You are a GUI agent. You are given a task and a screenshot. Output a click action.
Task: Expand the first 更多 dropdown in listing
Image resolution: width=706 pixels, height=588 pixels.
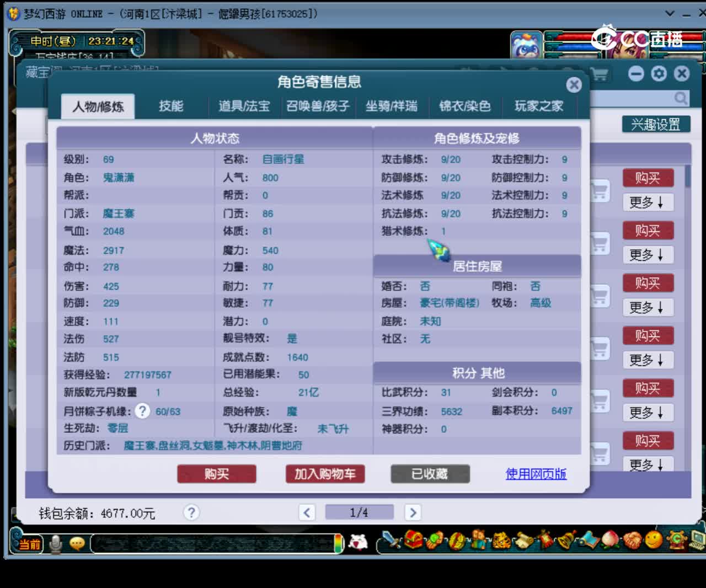(x=648, y=202)
